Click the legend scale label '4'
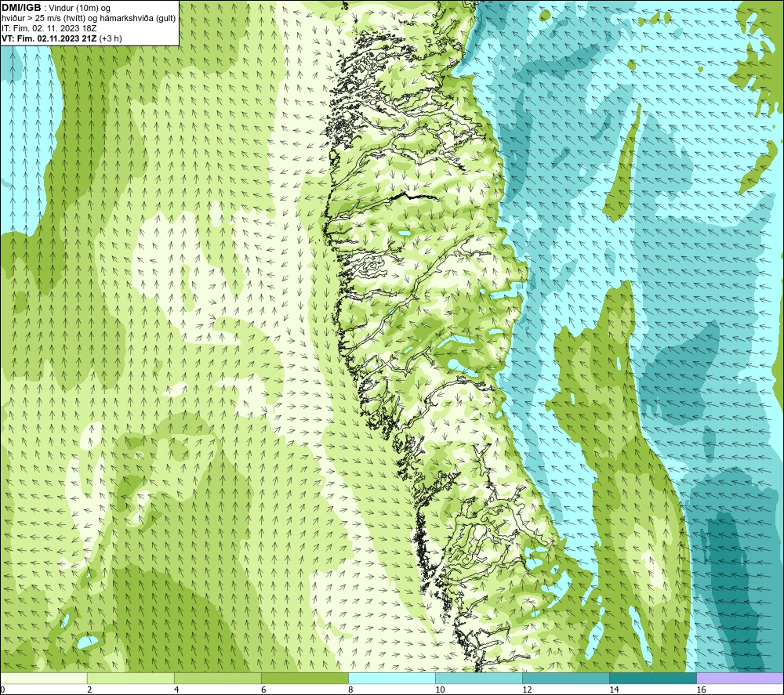This screenshot has height=695, width=784. click(x=176, y=690)
